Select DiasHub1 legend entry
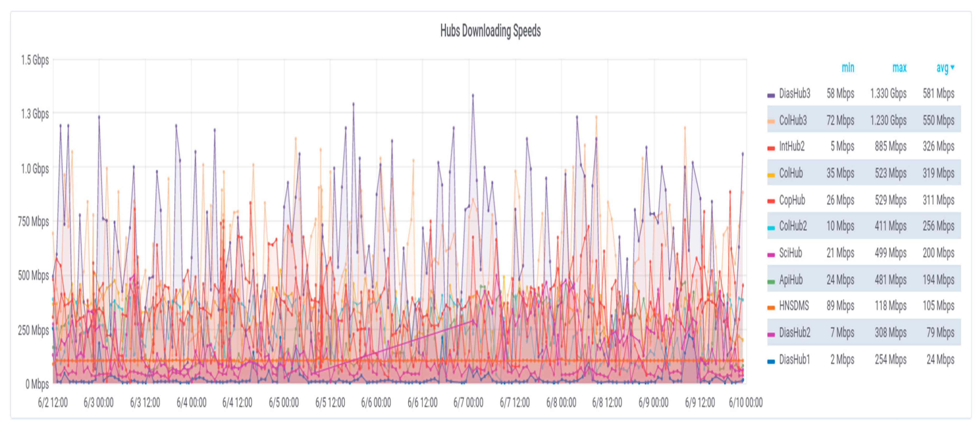This screenshot has width=980, height=426. coord(794,359)
